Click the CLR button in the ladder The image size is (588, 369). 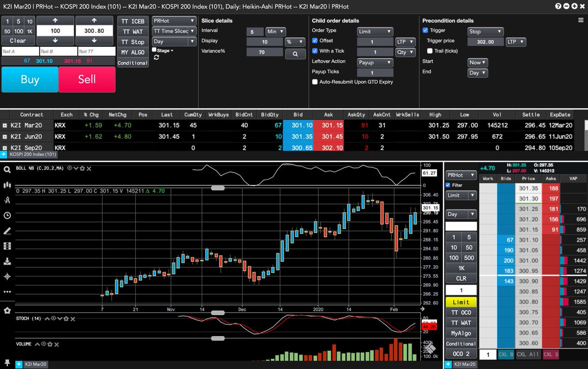461,278
